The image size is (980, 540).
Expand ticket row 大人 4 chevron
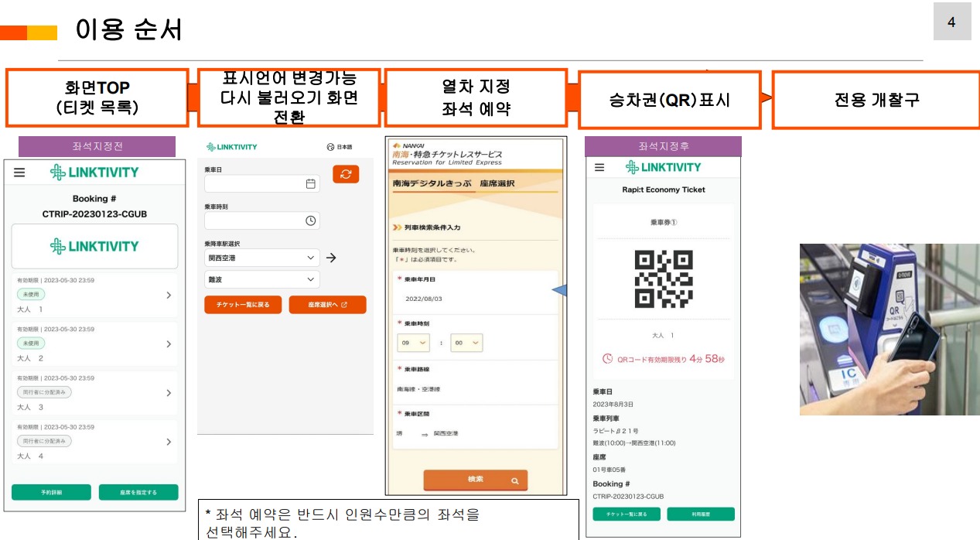tap(169, 442)
